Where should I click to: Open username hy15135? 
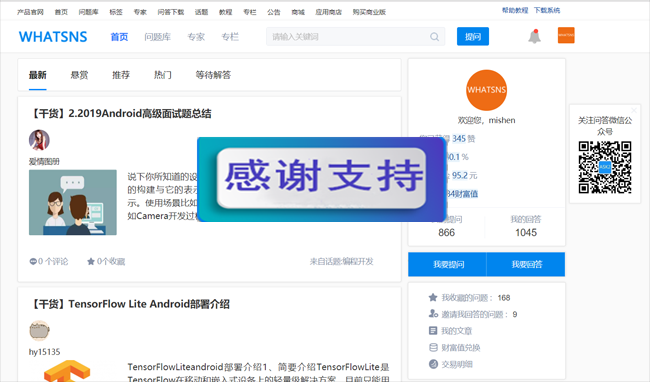pos(44,352)
